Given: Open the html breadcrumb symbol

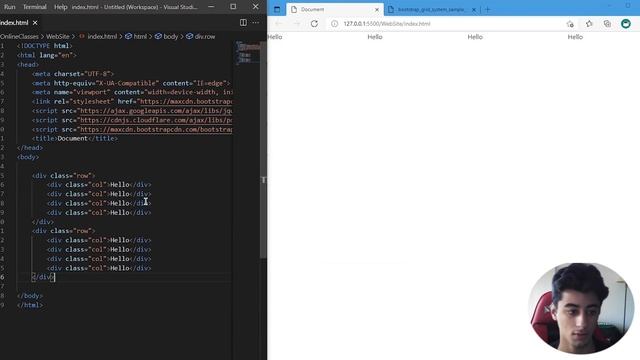Looking at the screenshot, I should click(136, 36).
